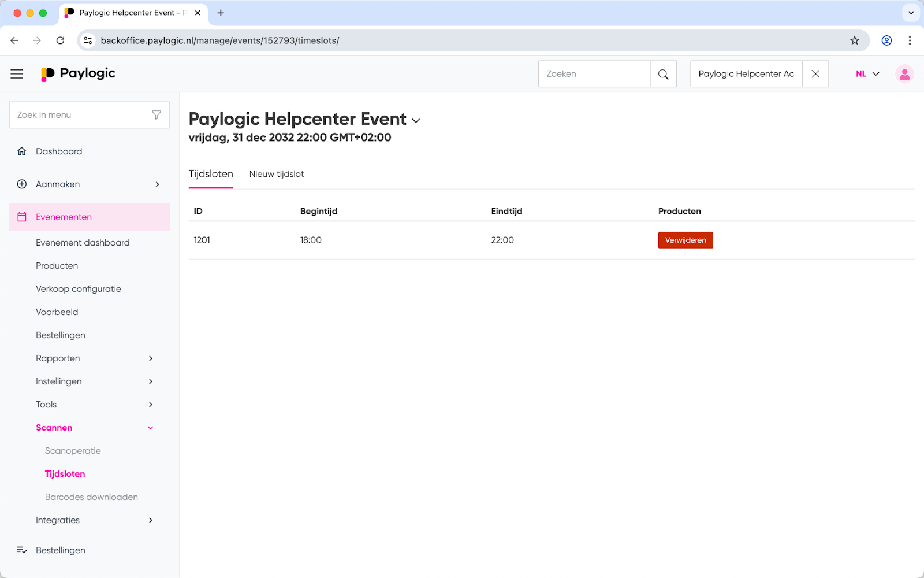The image size is (924, 578).
Task: Expand the Rapporten submenu
Action: (x=151, y=358)
